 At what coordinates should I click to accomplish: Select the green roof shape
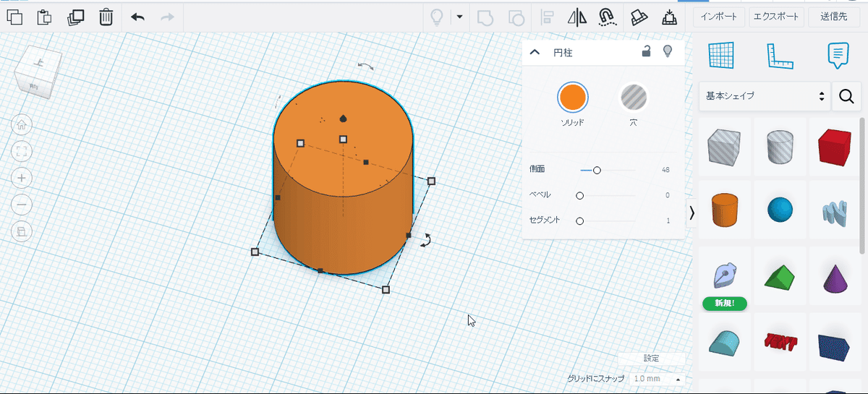[780, 276]
